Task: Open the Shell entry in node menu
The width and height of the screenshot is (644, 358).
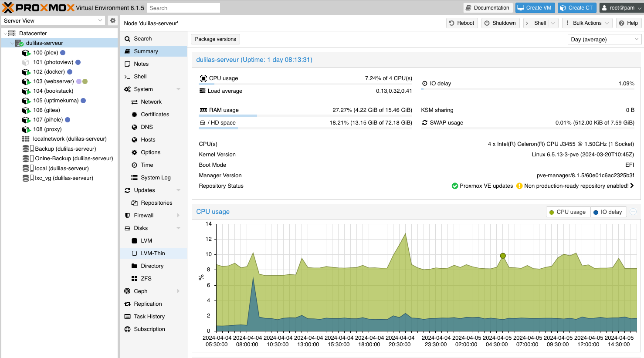Action: (154, 77)
